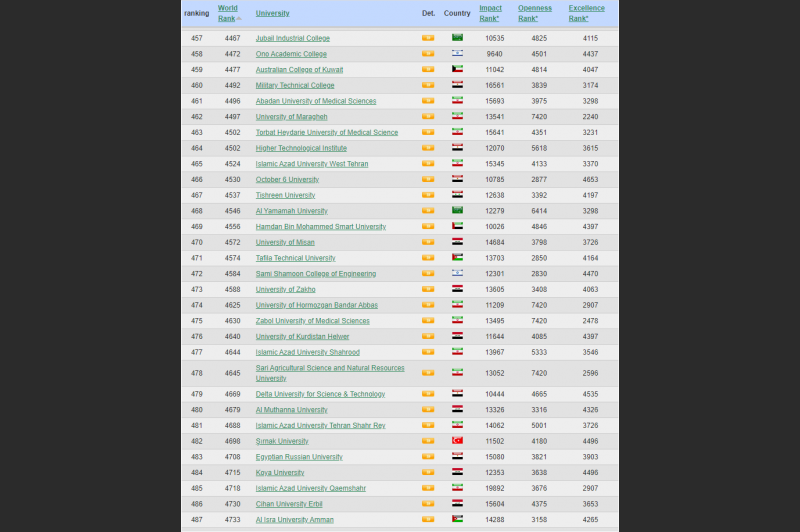The height and width of the screenshot is (532, 800).
Task: Open Delta University for Science & Technology
Action: (320, 394)
